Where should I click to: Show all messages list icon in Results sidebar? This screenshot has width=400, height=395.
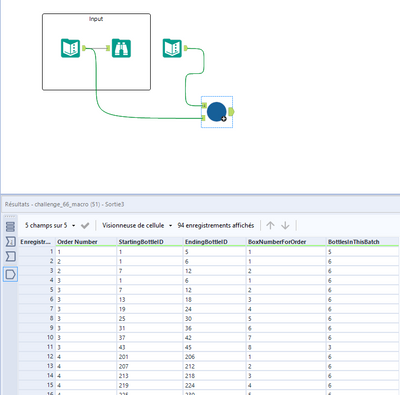(x=10, y=227)
